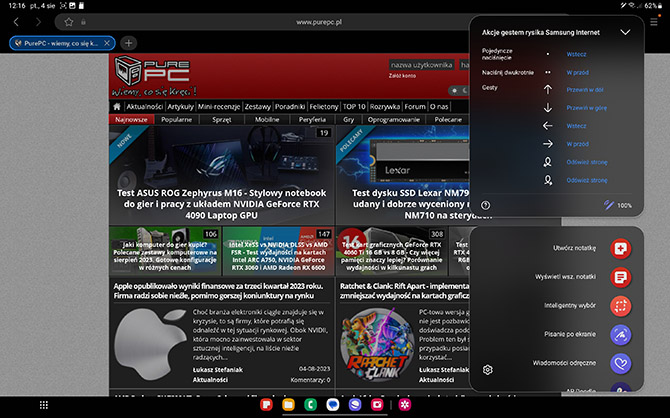Open the Rozrywka menu item

coord(385,106)
